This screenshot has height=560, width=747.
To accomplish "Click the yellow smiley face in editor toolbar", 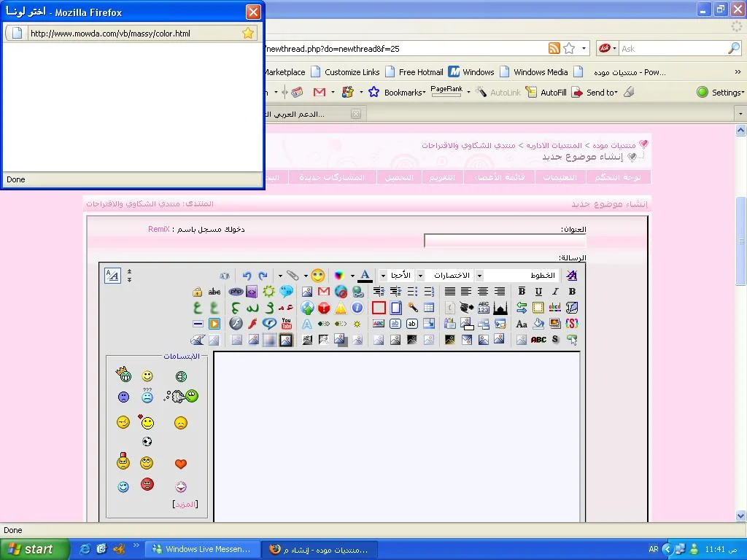I will 317,276.
